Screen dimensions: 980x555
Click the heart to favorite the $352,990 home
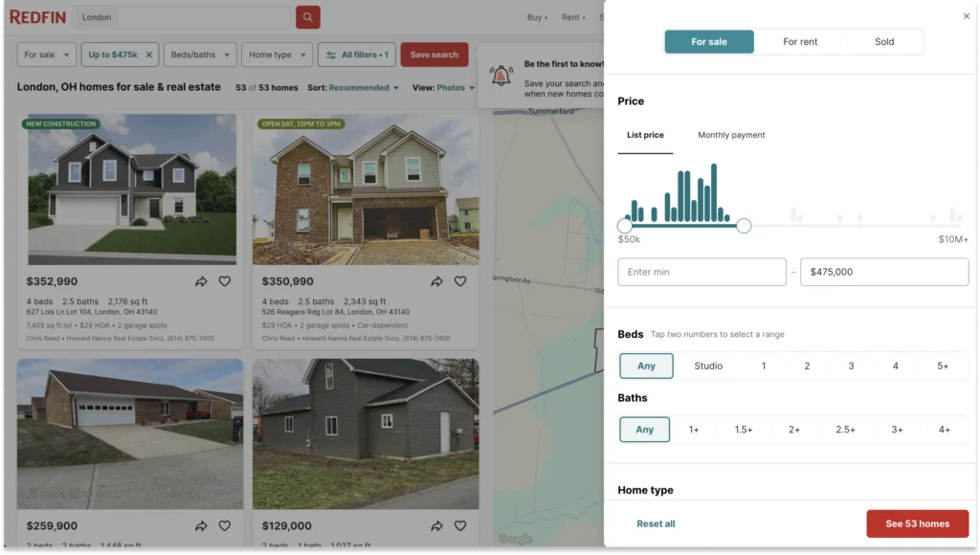pyautogui.click(x=224, y=281)
